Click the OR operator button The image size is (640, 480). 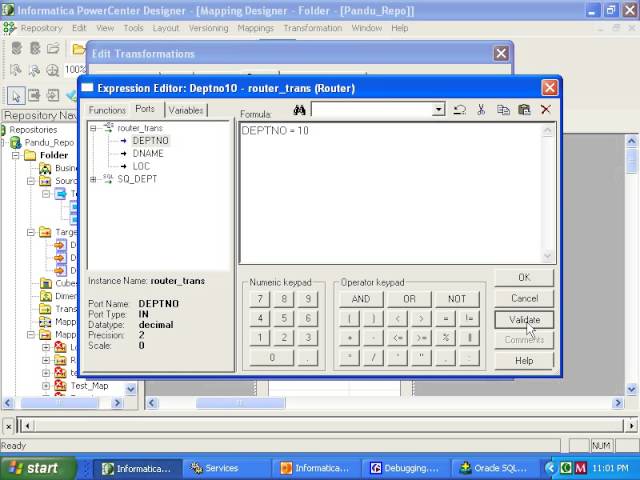(409, 299)
